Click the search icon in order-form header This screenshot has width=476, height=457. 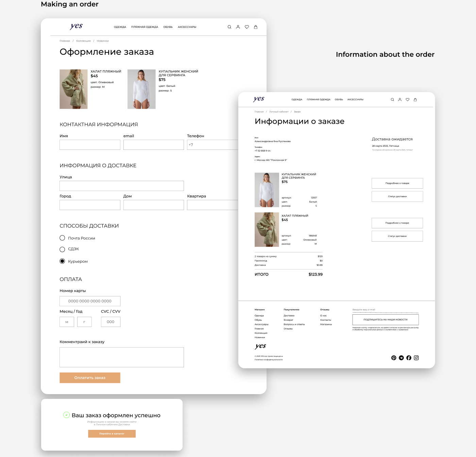coord(230,27)
